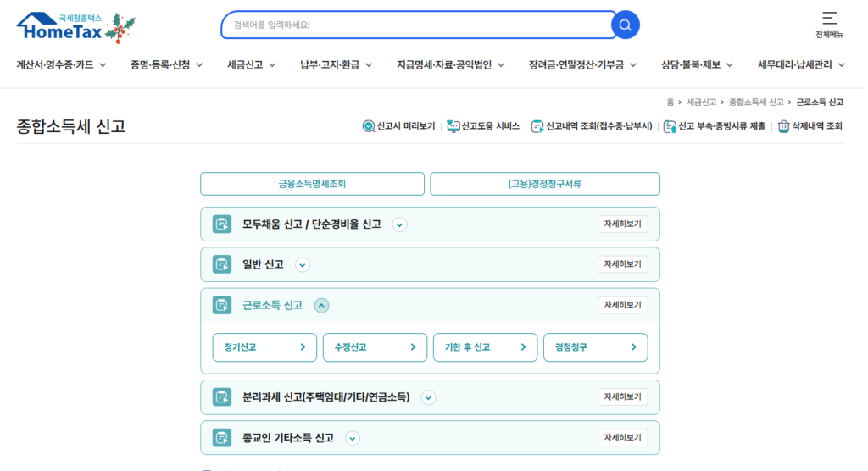Open the 전체메뉴 hamburger menu

(829, 24)
